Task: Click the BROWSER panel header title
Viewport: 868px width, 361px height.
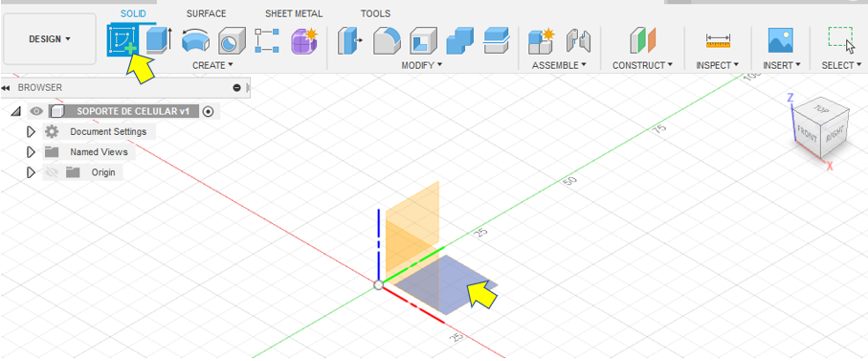Action: tap(40, 87)
